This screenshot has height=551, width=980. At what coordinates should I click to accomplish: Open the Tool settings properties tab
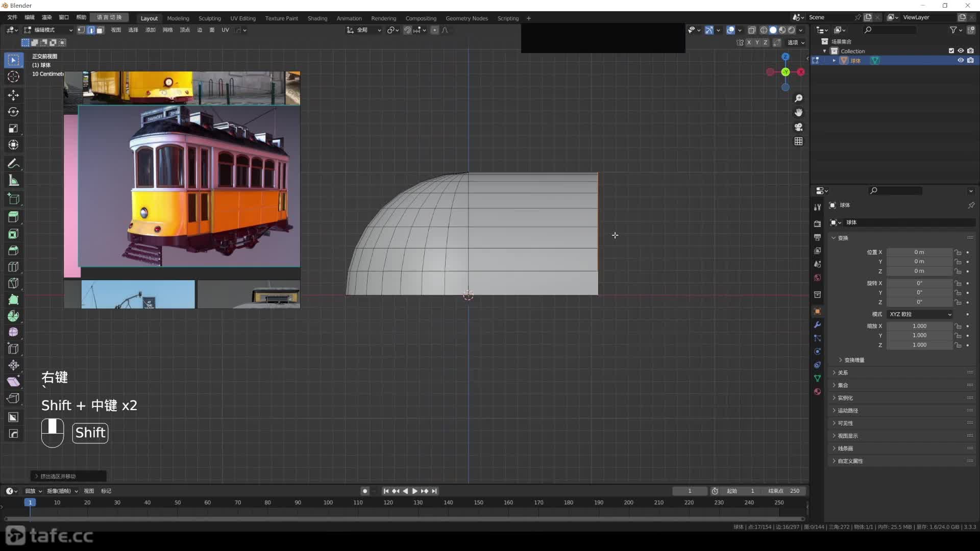[x=817, y=207]
